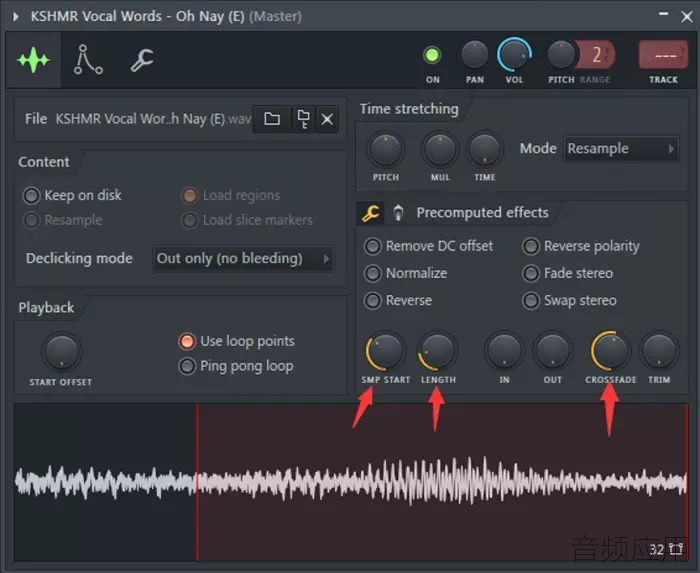Click the PAN knob

[x=474, y=54]
